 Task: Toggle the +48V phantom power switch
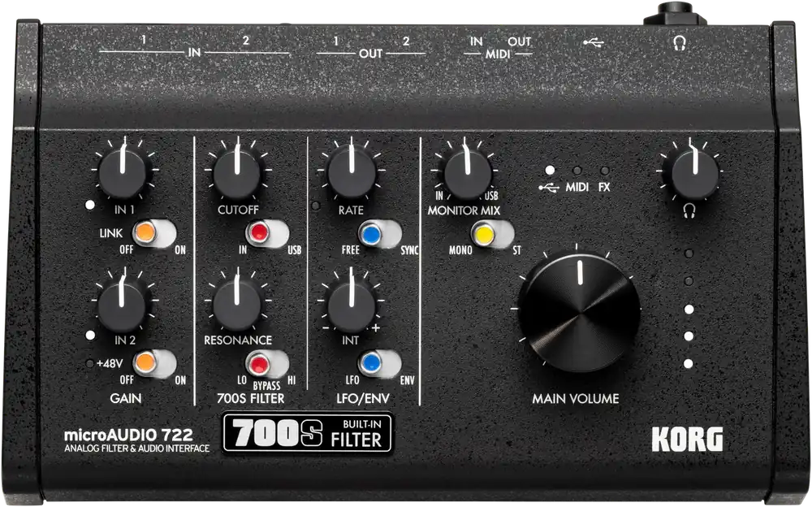pyautogui.click(x=154, y=363)
